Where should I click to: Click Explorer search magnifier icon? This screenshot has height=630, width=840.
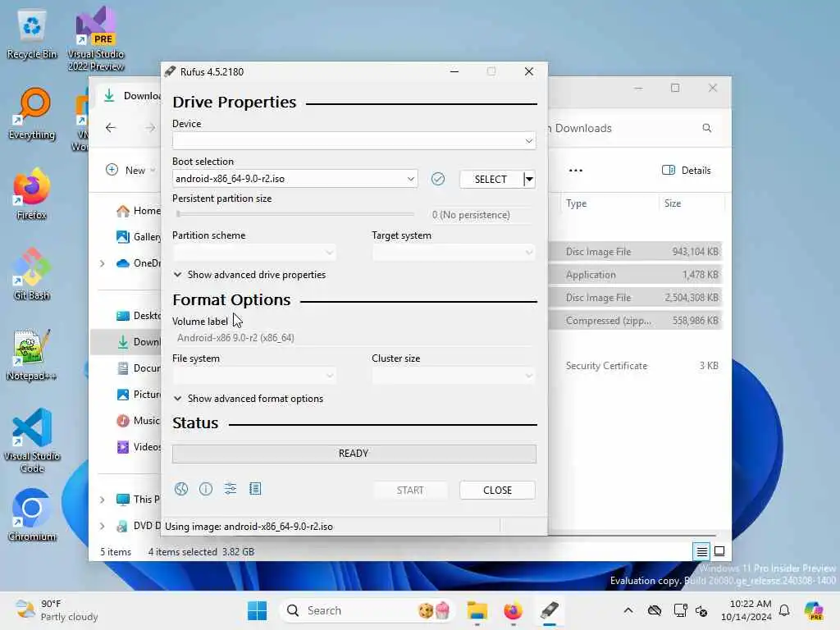point(706,128)
